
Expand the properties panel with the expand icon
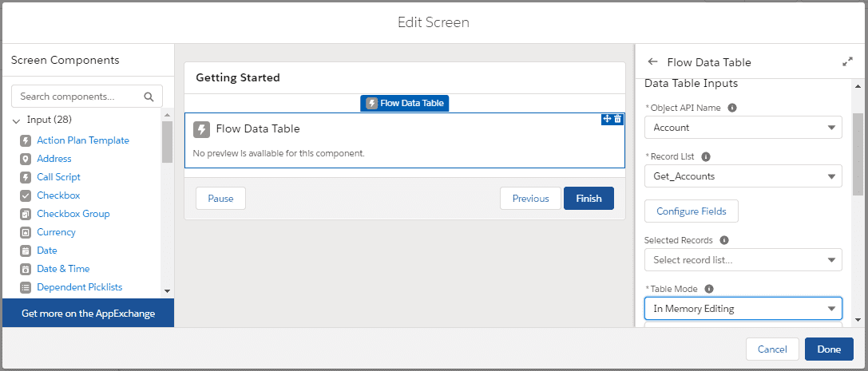coord(847,62)
